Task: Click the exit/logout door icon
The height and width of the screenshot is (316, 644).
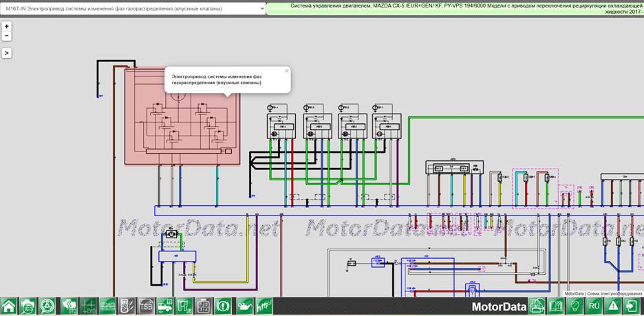Action: point(633,306)
